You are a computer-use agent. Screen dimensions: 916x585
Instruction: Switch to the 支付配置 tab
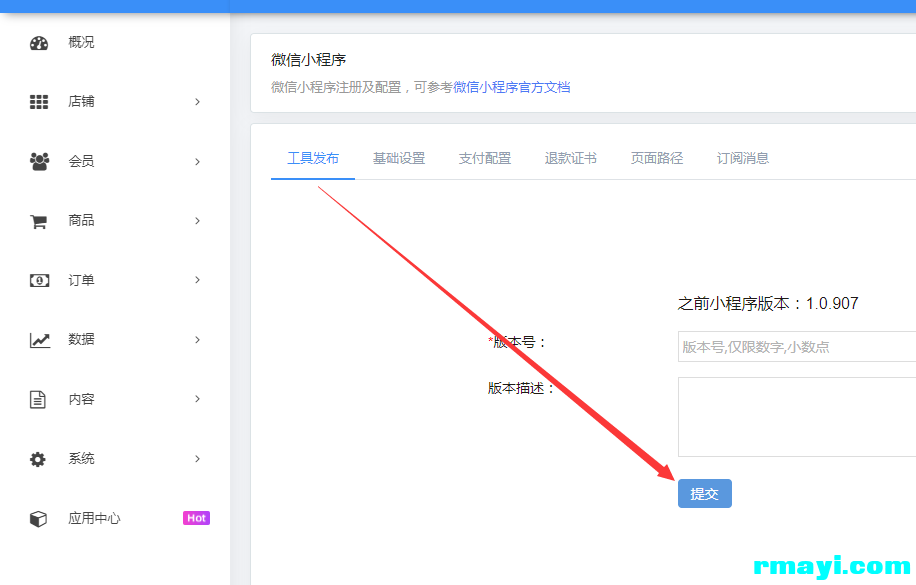tap(485, 158)
